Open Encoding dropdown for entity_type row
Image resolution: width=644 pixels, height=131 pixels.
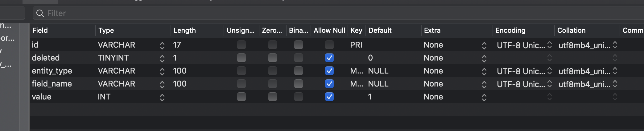549,71
